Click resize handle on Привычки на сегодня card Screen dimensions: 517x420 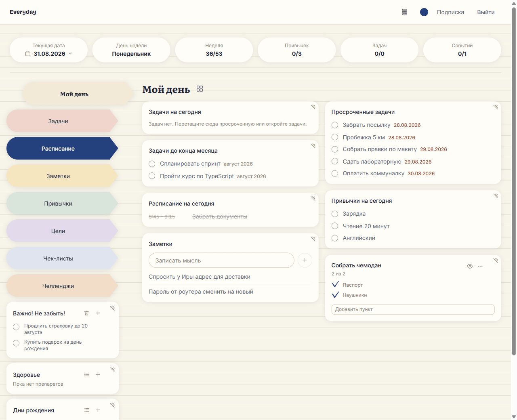coord(496,196)
